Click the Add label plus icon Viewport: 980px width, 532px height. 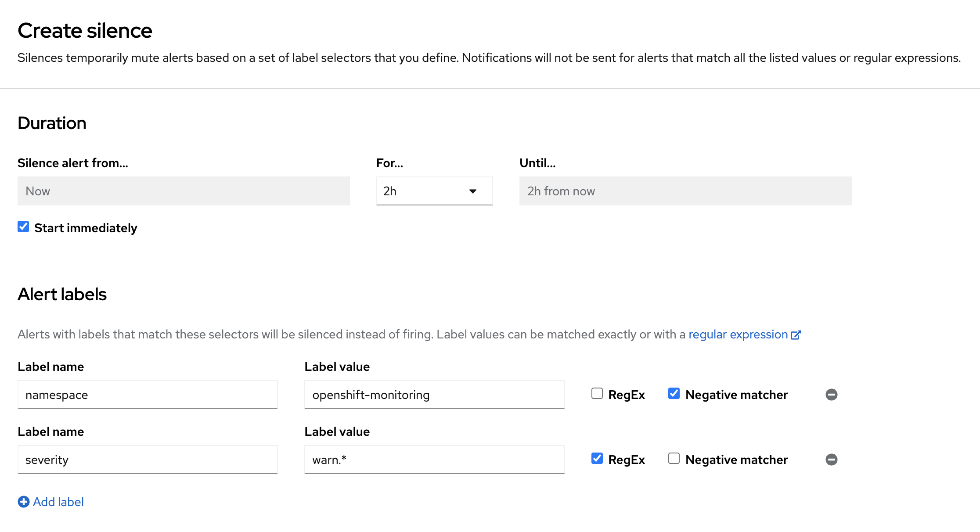(24, 502)
